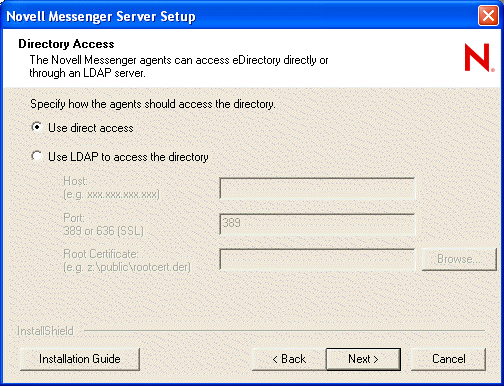Click the red Novell N logo
This screenshot has width=504, height=386.
tap(479, 57)
